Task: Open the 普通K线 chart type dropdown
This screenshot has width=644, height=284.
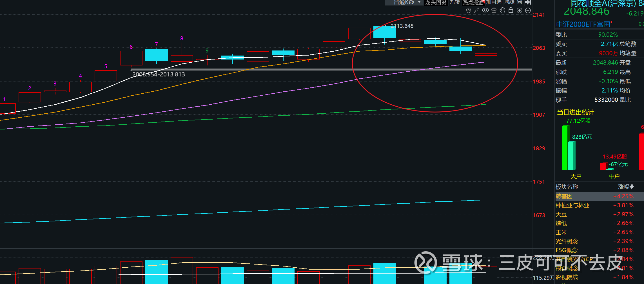Action: pyautogui.click(x=404, y=2)
